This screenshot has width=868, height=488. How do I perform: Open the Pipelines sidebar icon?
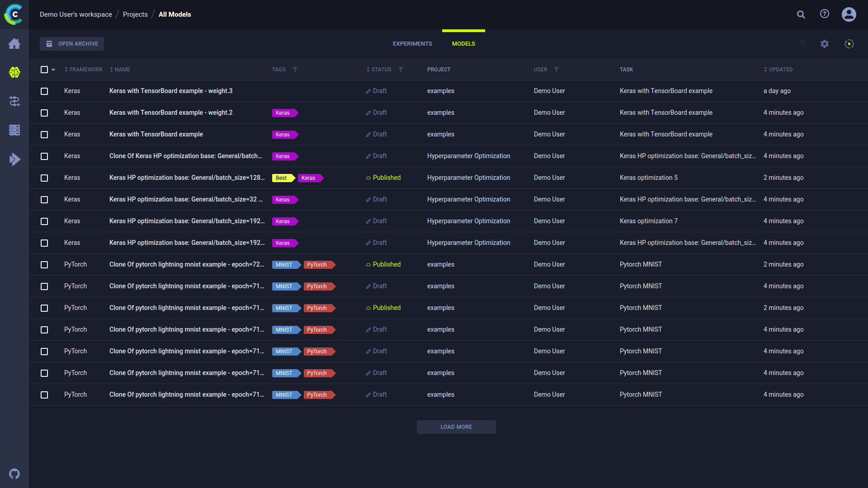14,101
